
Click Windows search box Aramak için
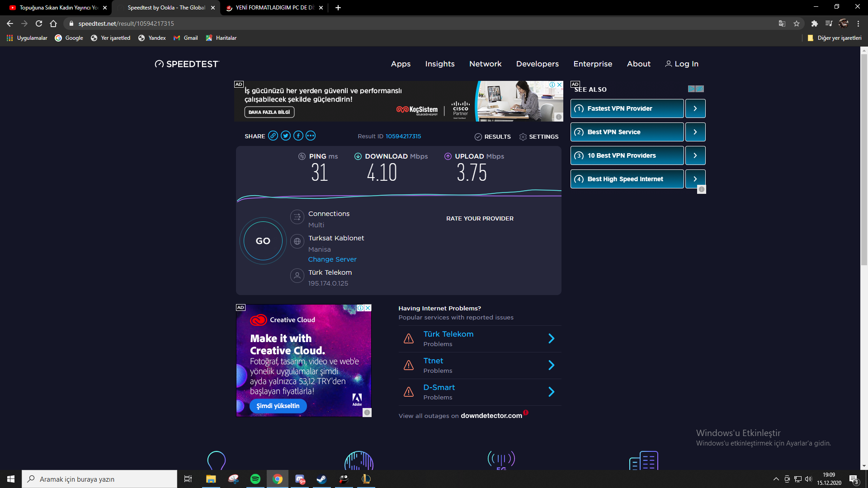click(99, 479)
